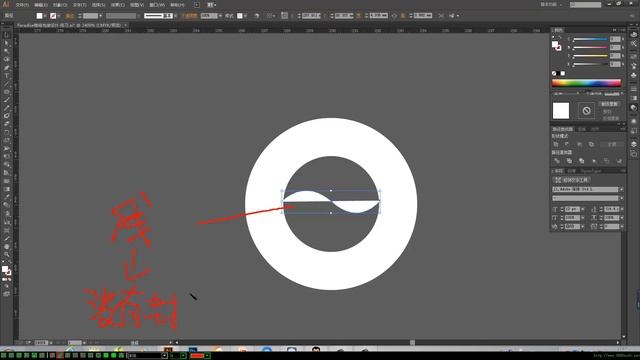Open the Go to Bridge icon
Viewport: 640px width, 360px height.
[x=197, y=5]
